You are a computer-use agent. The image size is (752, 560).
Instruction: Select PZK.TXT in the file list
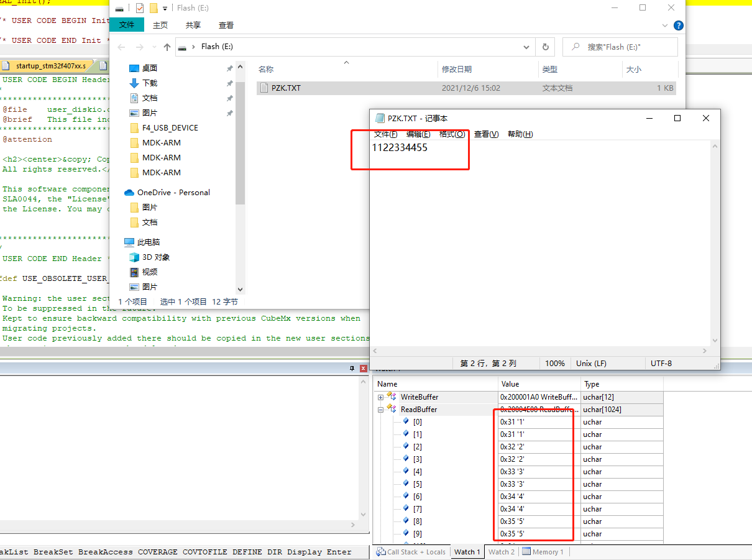coord(286,88)
